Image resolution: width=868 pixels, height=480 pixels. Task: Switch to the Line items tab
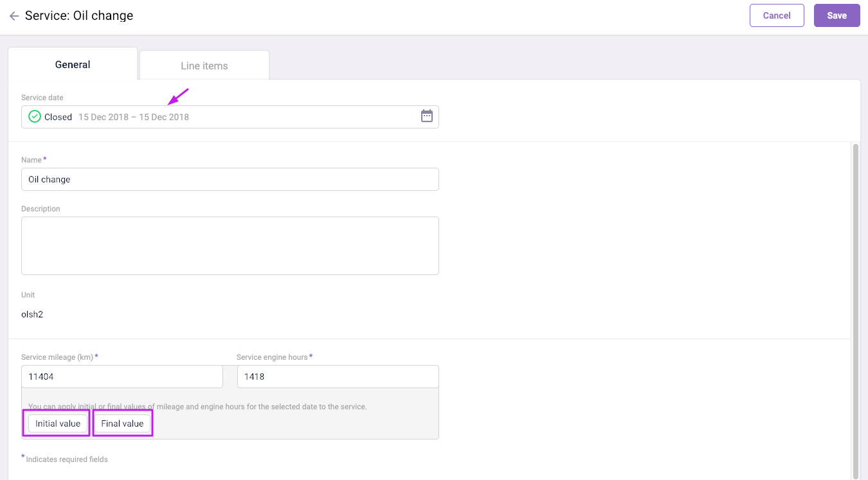[x=204, y=66]
